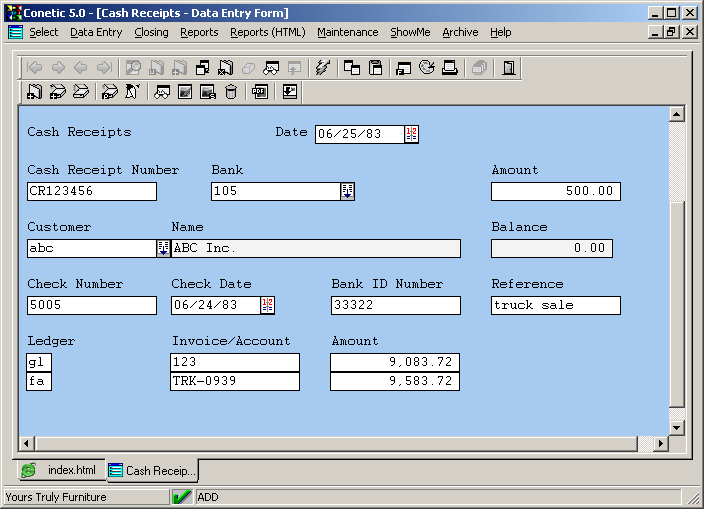Click the Cash Receipt Number input field

(x=91, y=191)
